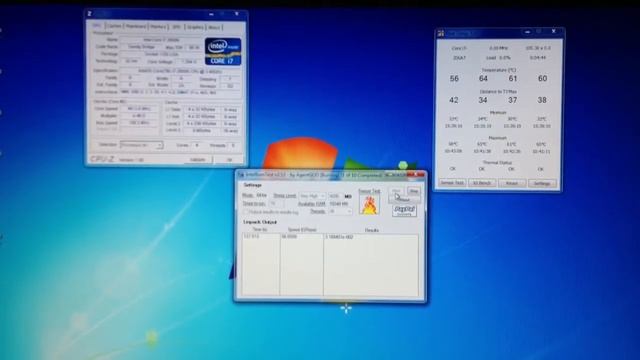Click the distance to TJMax value 42
Viewport: 640px width, 360px height.
pyautogui.click(x=453, y=100)
